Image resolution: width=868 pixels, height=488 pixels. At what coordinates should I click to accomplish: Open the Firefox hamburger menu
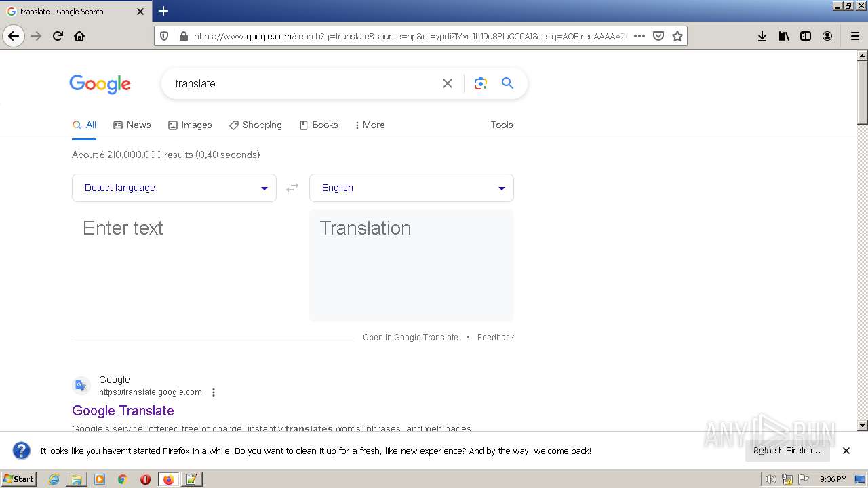coord(854,36)
